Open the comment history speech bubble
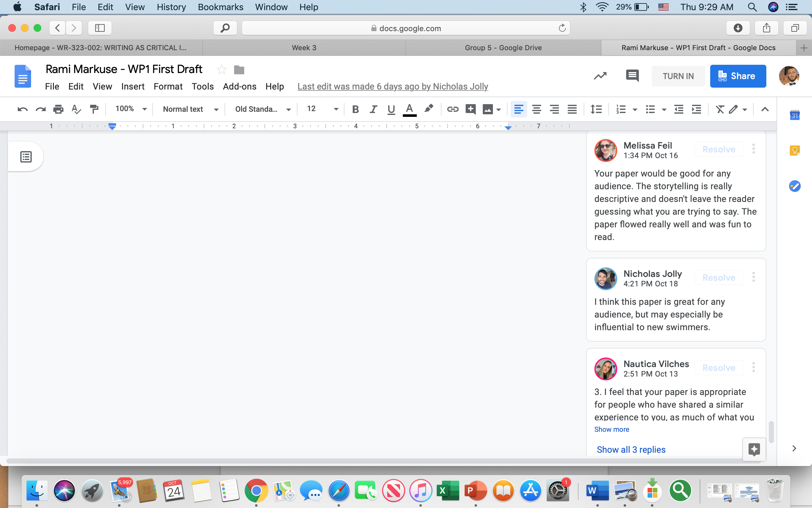The height and width of the screenshot is (508, 812). (x=632, y=76)
